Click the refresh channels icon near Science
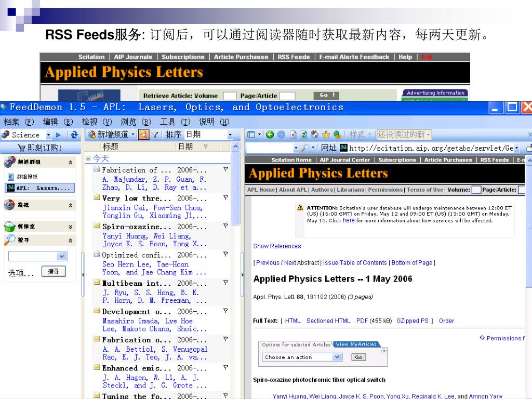The height and width of the screenshot is (399, 532). [74, 135]
